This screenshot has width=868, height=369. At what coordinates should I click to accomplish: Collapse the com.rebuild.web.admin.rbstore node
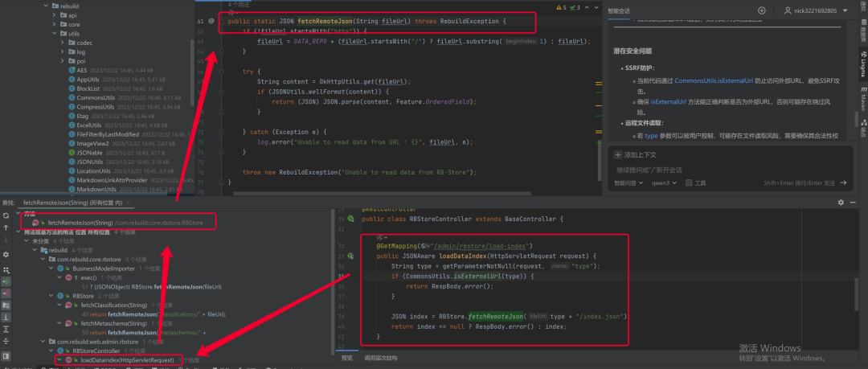coord(43,342)
